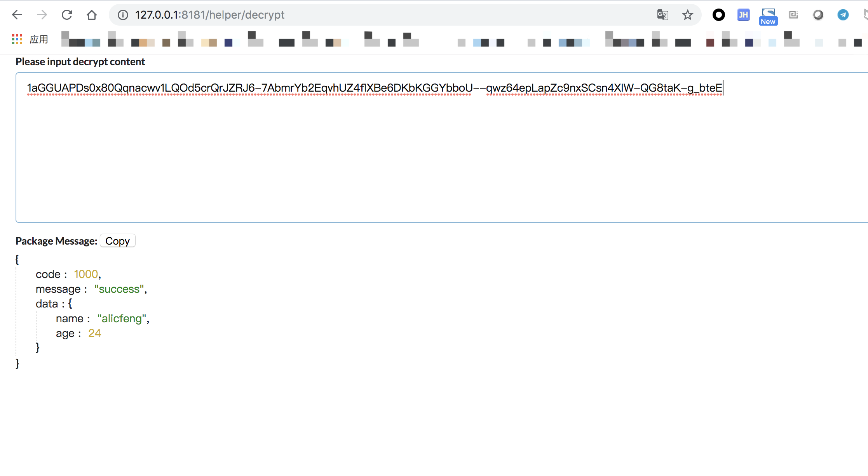Viewport: 868px width, 476px height.
Task: Open the QR code extension icon
Action: click(793, 15)
